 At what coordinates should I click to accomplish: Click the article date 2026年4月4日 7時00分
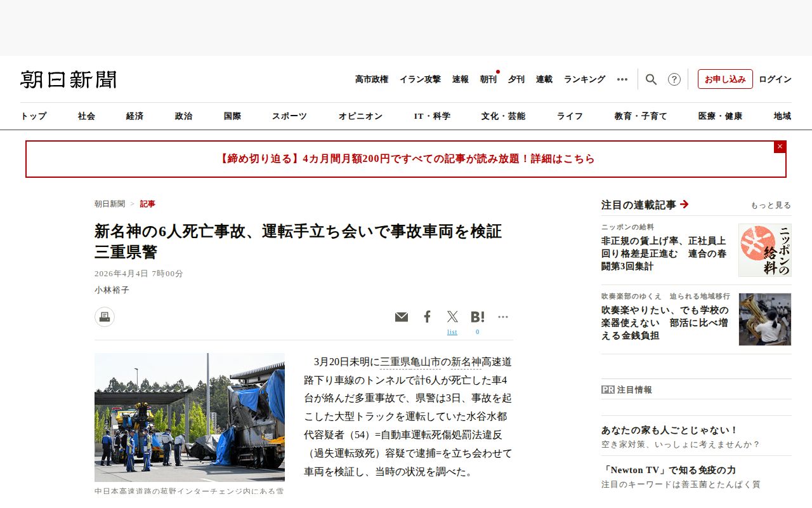pos(139,274)
